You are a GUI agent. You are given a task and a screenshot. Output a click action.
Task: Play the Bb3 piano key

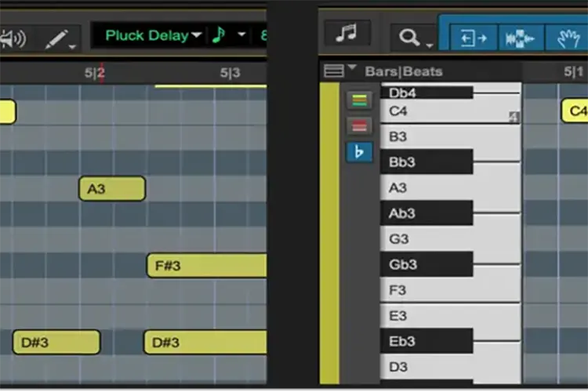(x=426, y=162)
